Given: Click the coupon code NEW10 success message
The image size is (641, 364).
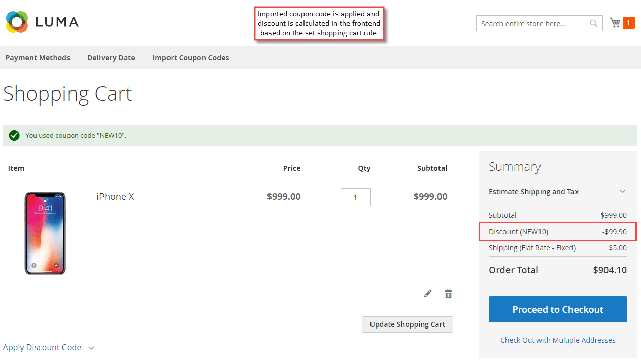Looking at the screenshot, I should [x=76, y=135].
